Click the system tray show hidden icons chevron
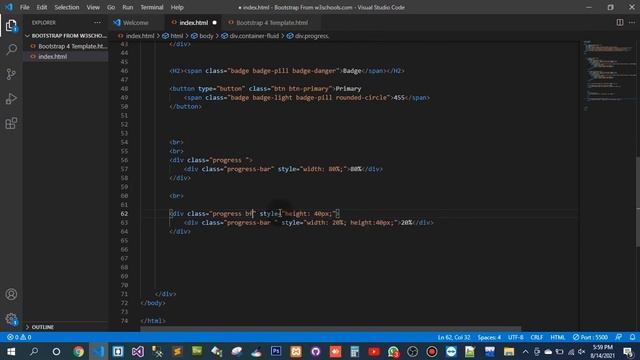 pos(525,351)
